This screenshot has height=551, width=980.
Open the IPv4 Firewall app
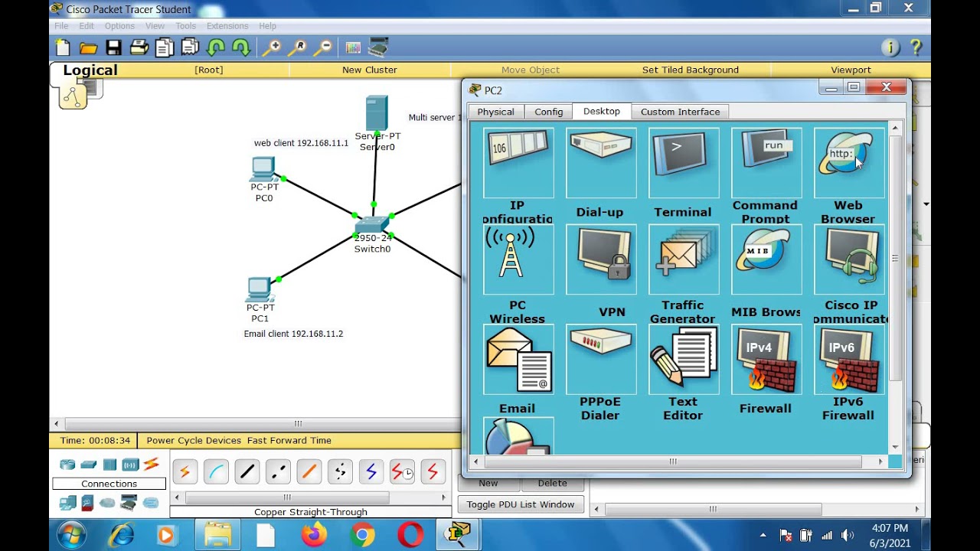[766, 360]
